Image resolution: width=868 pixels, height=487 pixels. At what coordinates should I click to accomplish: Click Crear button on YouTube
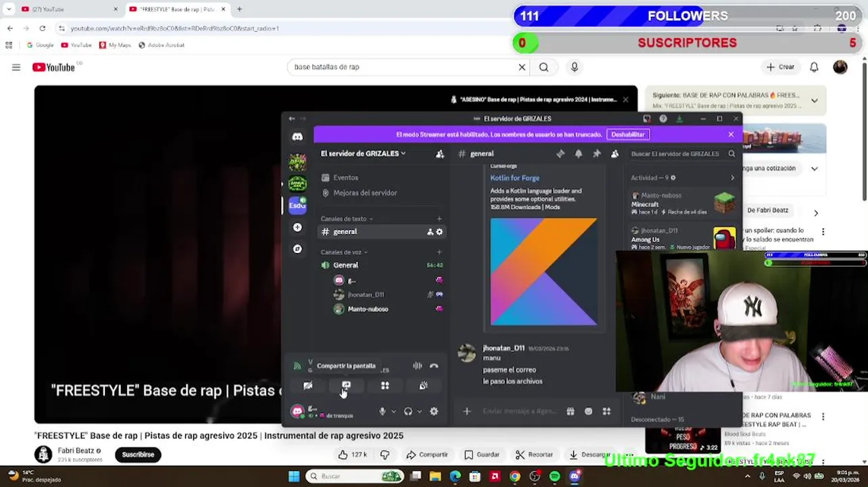click(780, 67)
